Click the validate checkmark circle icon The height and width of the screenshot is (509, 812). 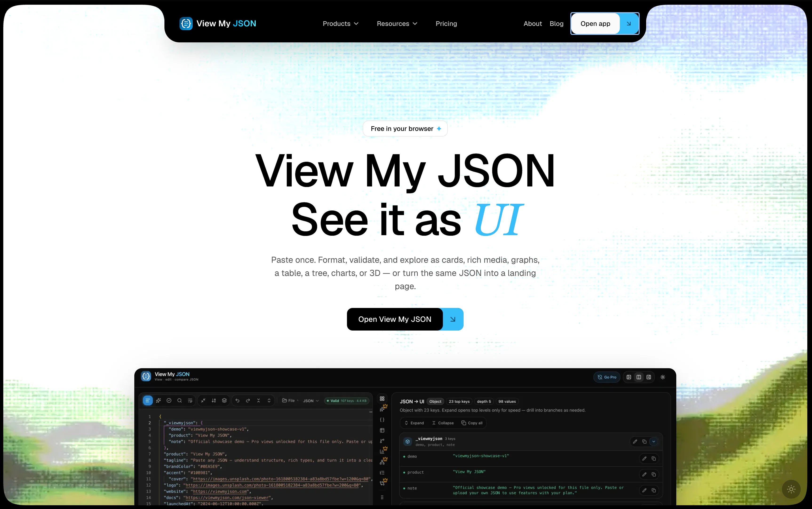(x=169, y=401)
